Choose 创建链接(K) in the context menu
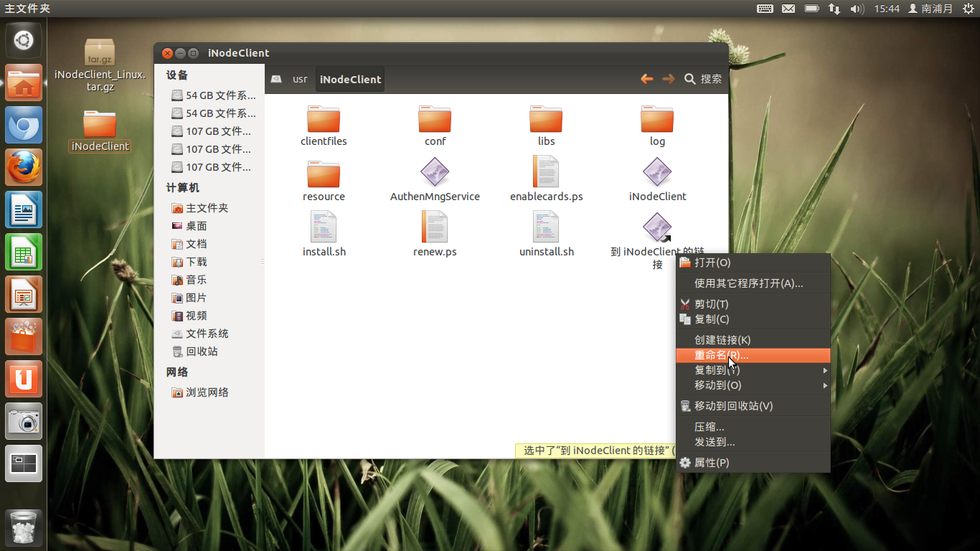This screenshot has width=980, height=551. coord(753,340)
